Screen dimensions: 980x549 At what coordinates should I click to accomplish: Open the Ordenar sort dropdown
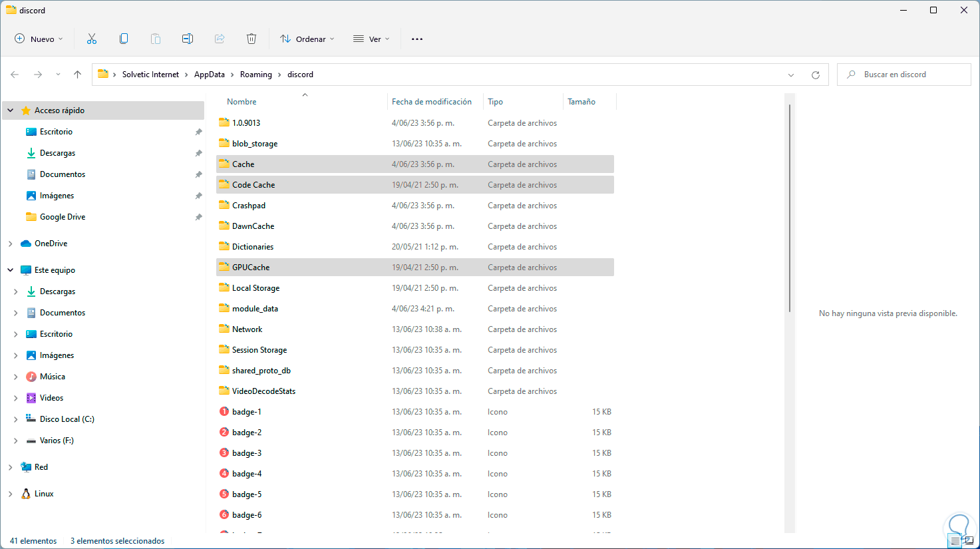tap(307, 39)
